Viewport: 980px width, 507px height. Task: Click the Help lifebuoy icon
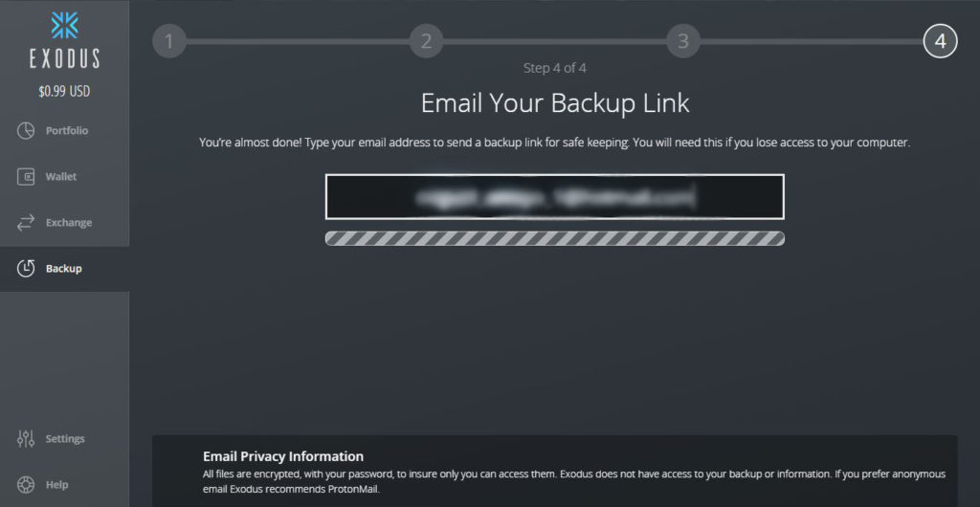click(27, 485)
